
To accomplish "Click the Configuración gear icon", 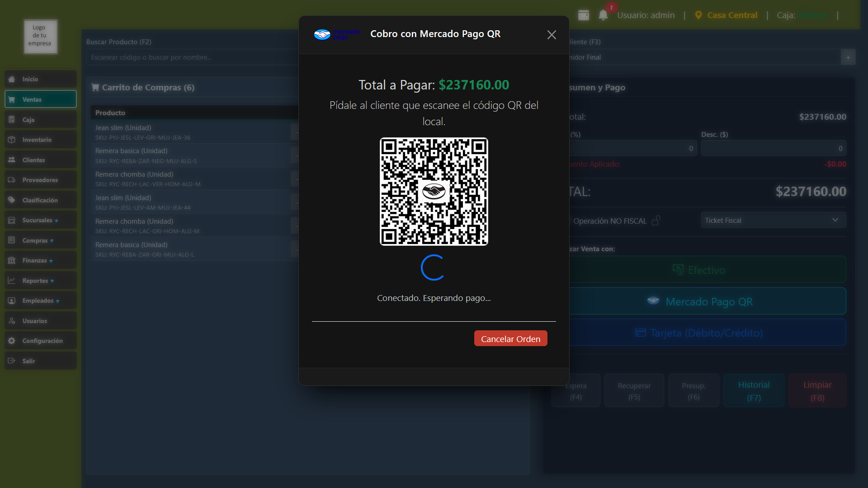I will (12, 341).
